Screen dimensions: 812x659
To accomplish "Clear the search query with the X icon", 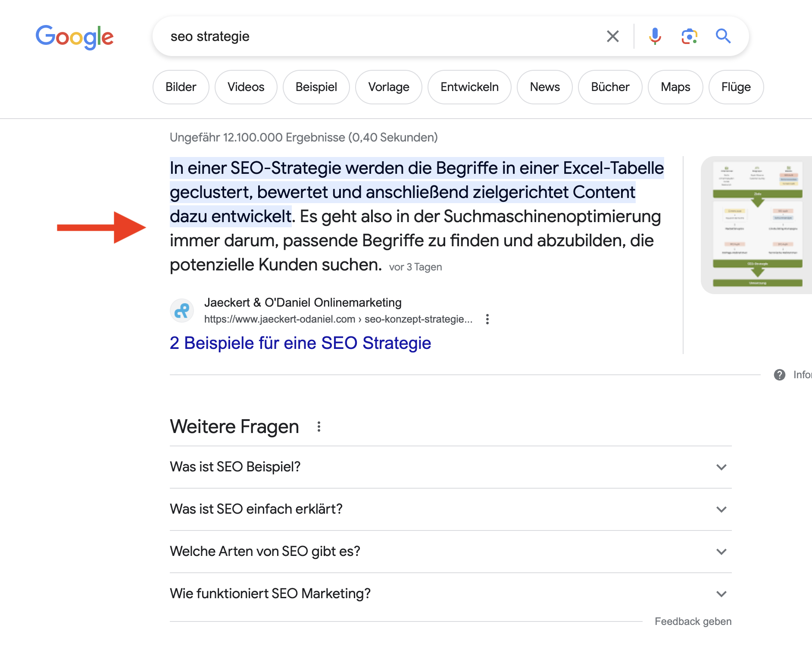I will (x=612, y=36).
